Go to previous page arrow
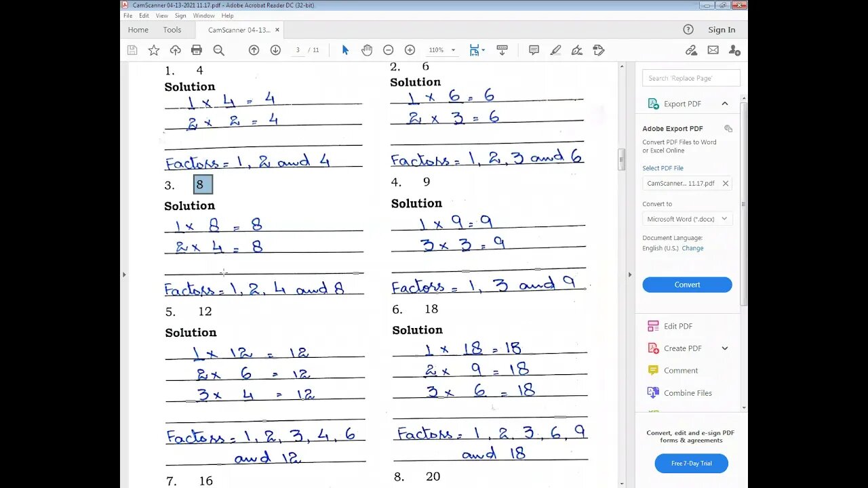 [254, 50]
